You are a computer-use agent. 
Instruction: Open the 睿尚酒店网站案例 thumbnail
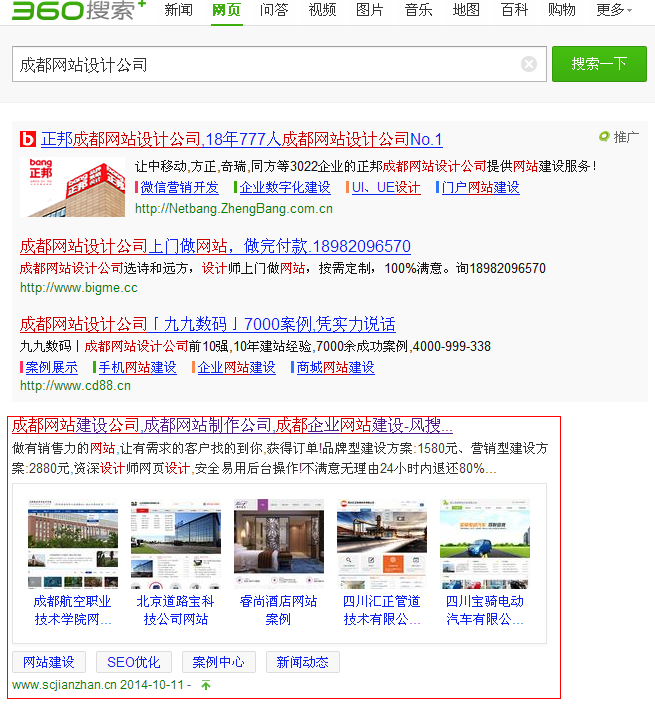278,548
